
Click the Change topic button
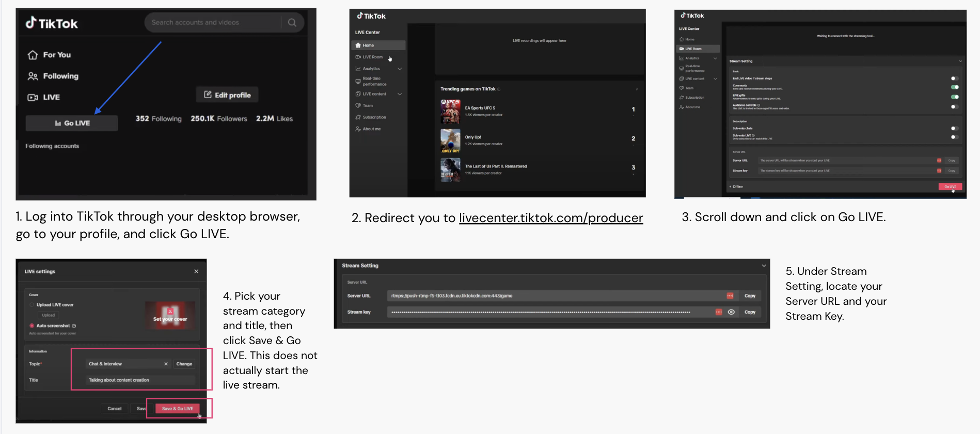point(184,364)
